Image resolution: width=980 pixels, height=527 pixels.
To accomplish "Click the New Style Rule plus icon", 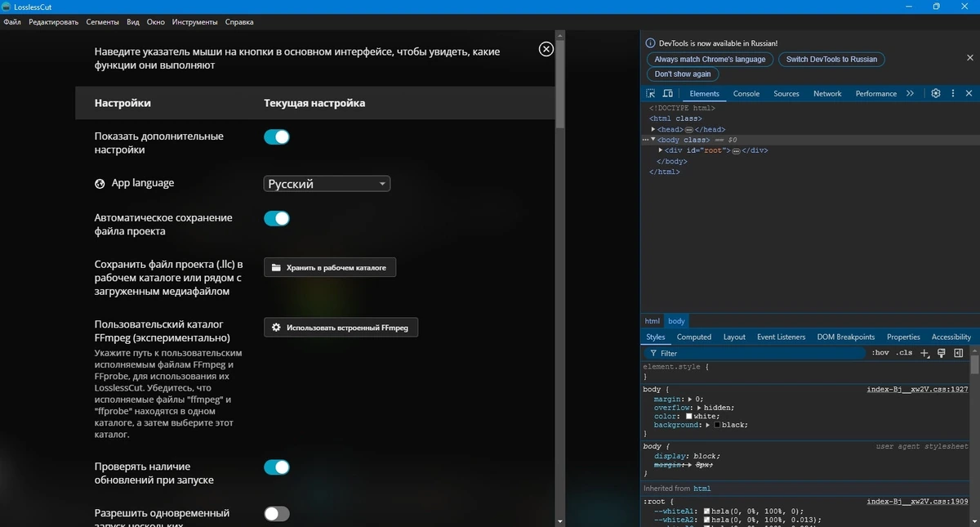I will pos(924,353).
